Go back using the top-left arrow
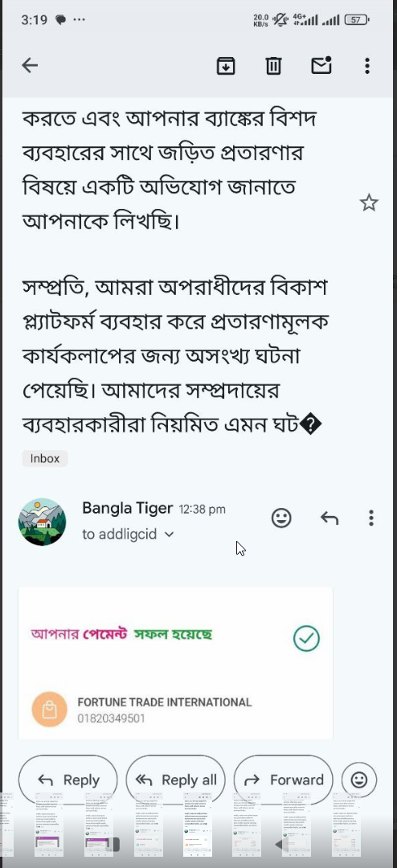 30,66
